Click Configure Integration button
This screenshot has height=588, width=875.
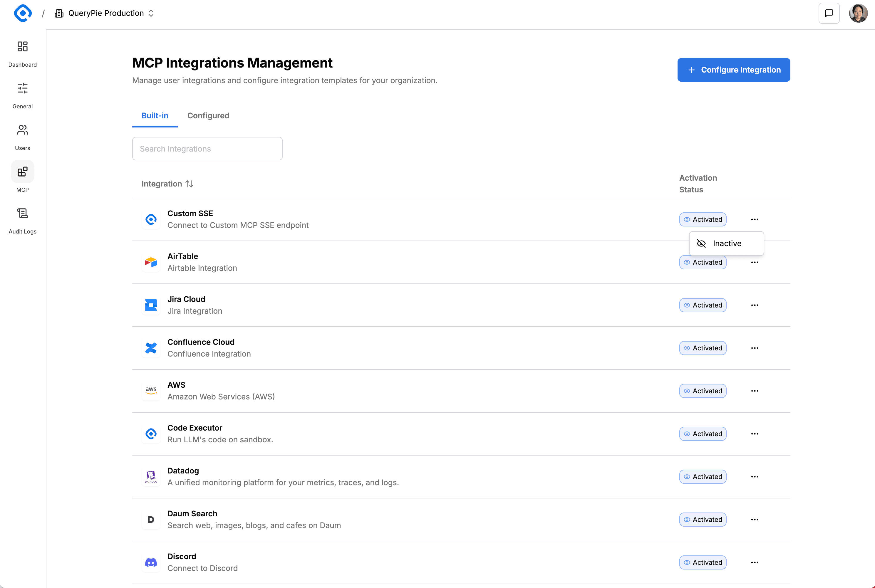pos(733,70)
